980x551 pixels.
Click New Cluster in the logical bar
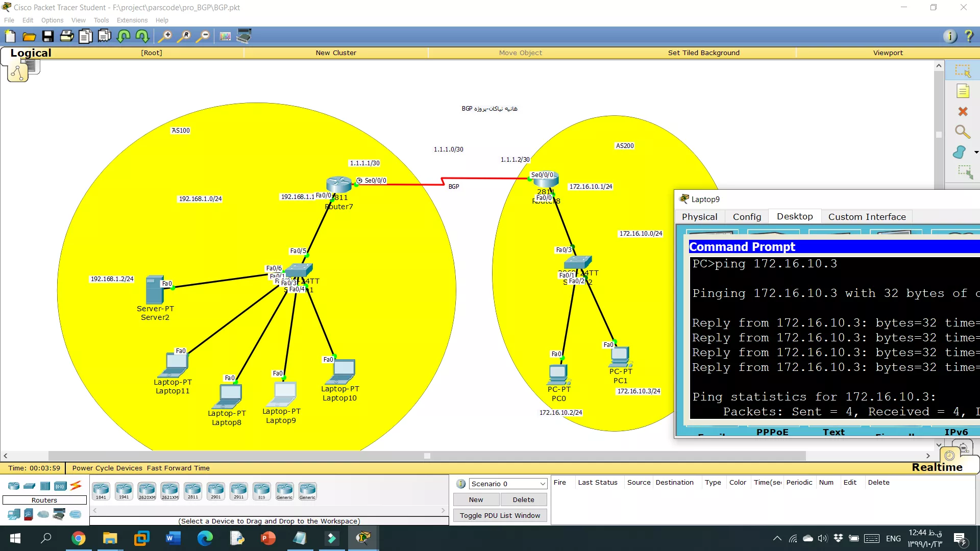pyautogui.click(x=336, y=53)
